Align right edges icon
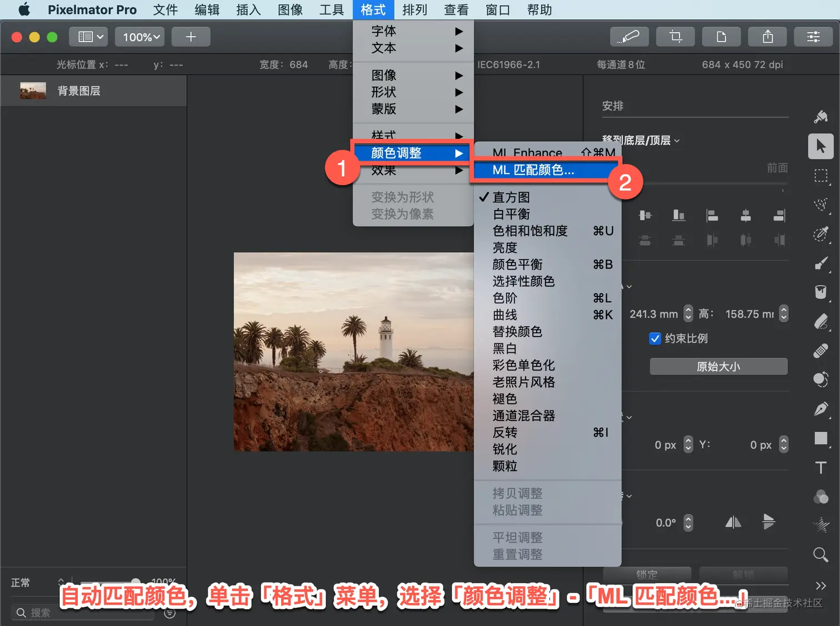840x626 pixels. pos(779,216)
